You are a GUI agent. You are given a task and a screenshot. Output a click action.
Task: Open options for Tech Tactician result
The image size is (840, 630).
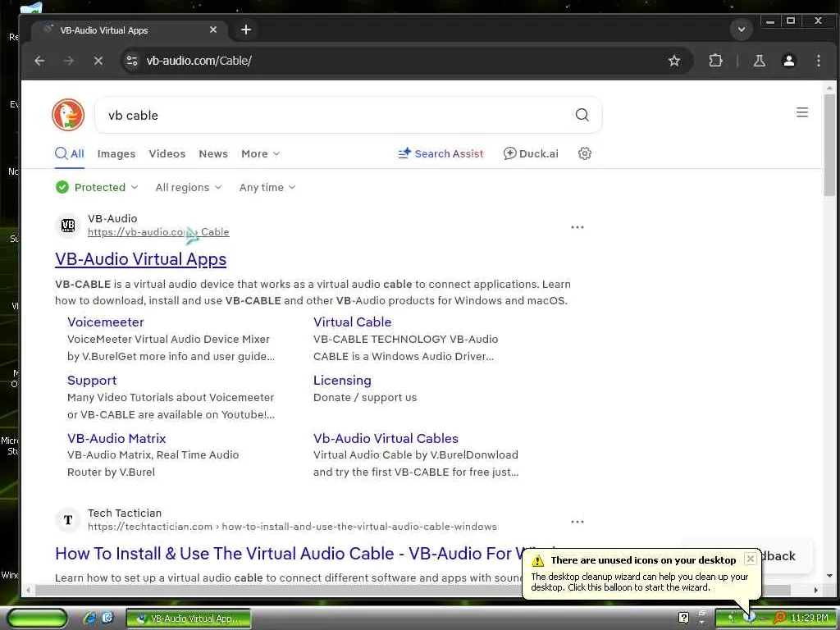click(577, 521)
